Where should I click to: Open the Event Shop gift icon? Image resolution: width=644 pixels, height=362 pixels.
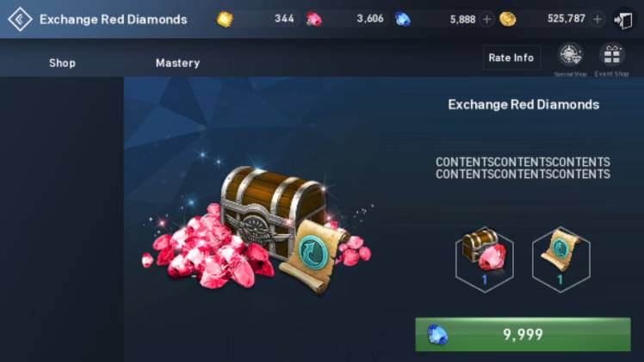[x=612, y=54]
